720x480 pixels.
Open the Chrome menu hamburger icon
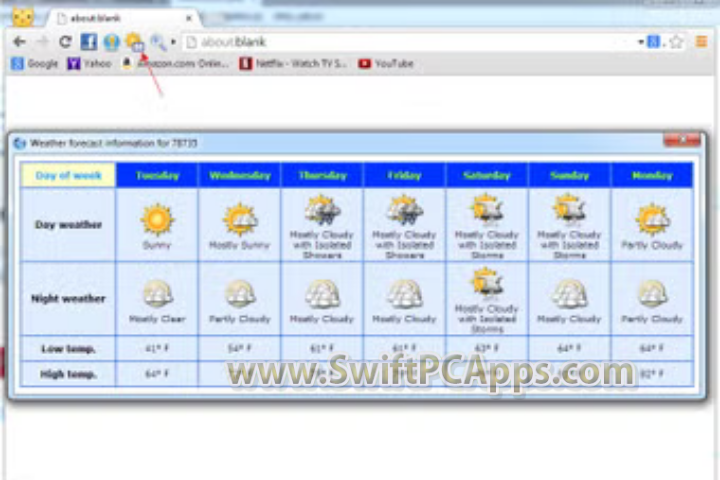[702, 42]
